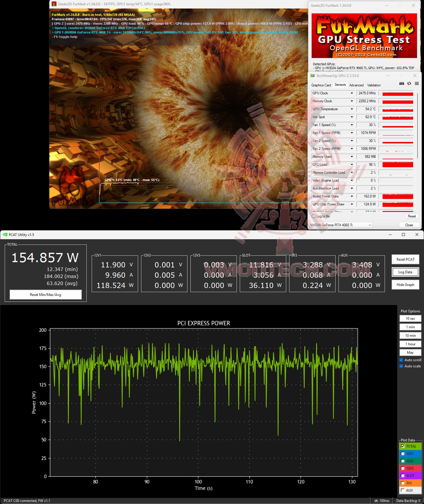The width and height of the screenshot is (424, 504).
Task: Expand the NVIDIA GeForce RTX 4060 Ti selector
Action: click(370, 225)
